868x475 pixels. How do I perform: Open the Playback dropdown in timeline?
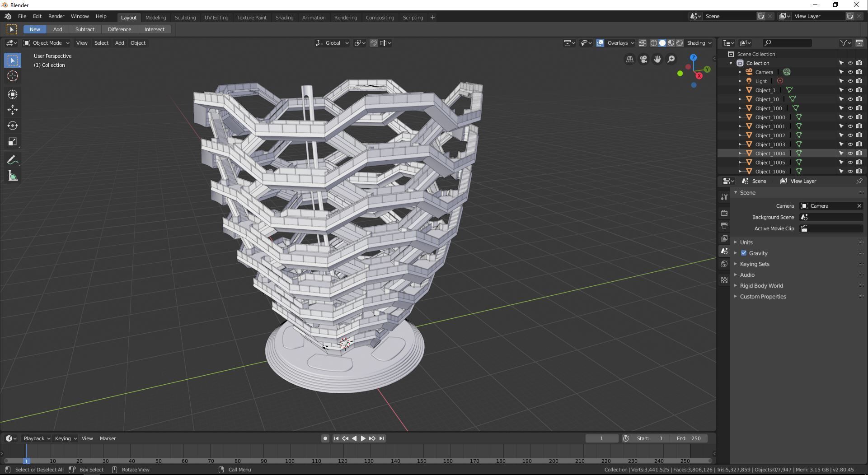(x=37, y=438)
